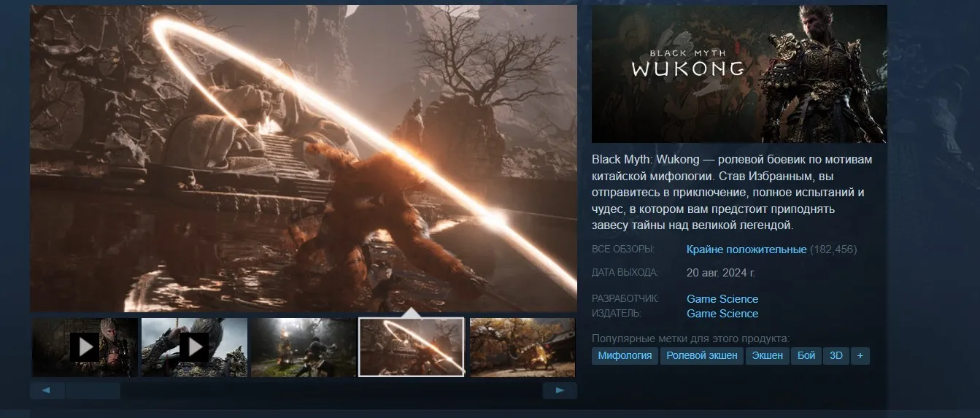Play the second trailer video thumbnail
980x418 pixels.
[x=194, y=347]
